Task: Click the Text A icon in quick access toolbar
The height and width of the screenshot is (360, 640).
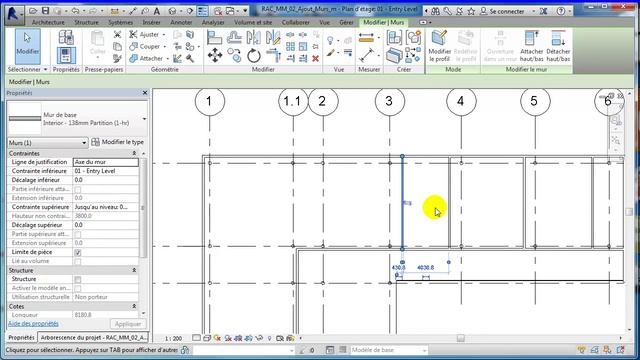Action: pos(156,11)
